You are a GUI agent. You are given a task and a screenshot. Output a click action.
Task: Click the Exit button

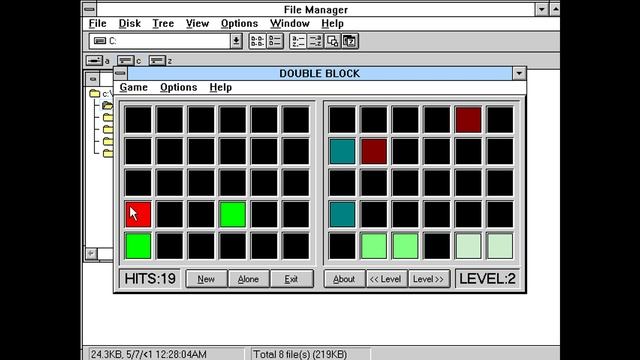(x=291, y=279)
